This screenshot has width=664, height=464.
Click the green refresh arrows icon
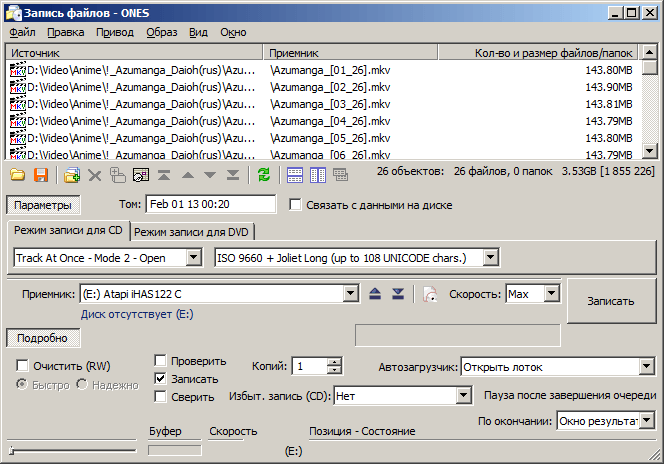(263, 175)
